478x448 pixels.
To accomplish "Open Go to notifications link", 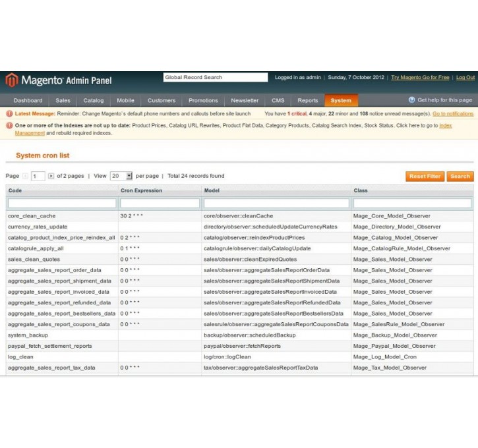I will [453, 113].
